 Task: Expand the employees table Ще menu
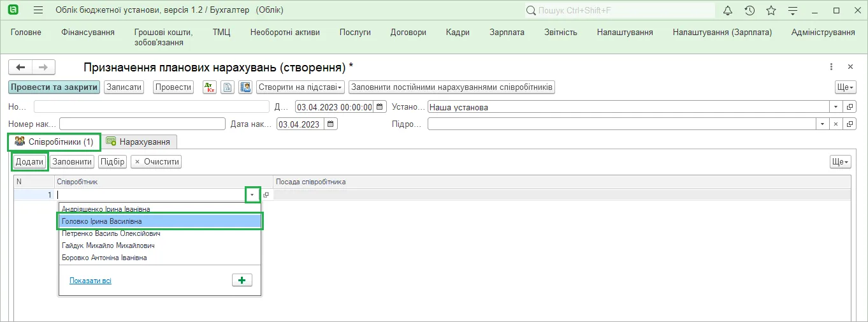coord(841,162)
